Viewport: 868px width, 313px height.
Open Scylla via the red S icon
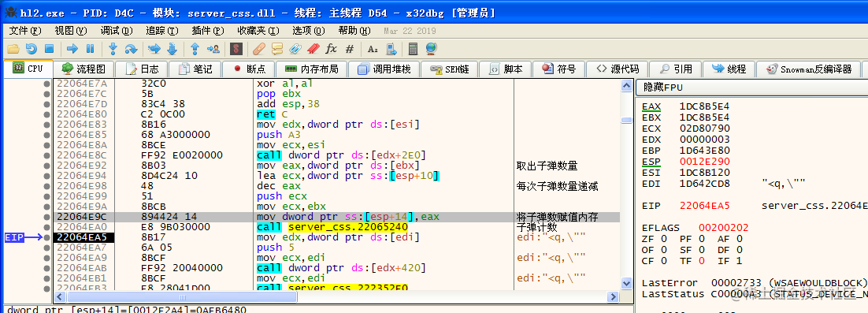click(x=236, y=49)
